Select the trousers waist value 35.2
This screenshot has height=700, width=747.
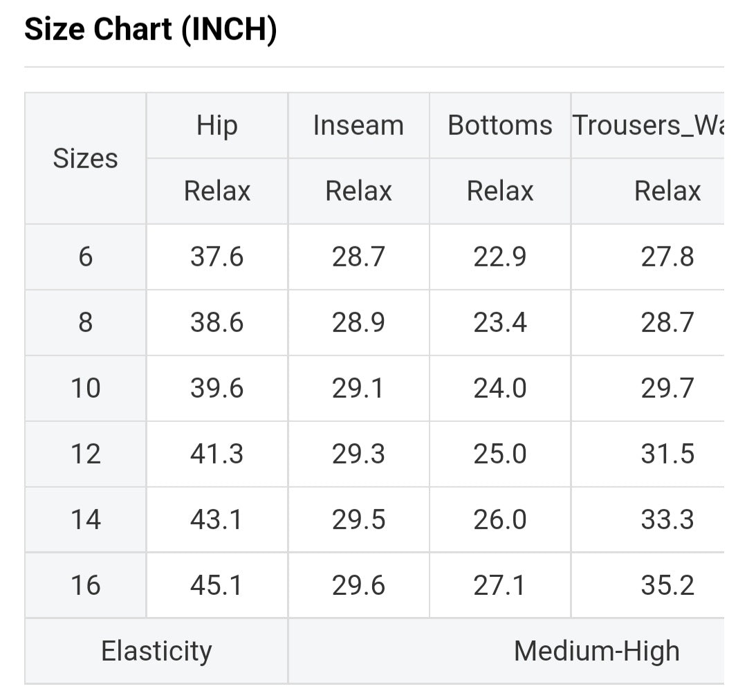[667, 585]
